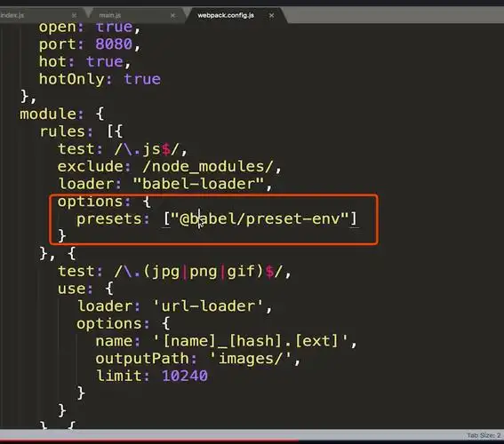Click the 'hotOnly' property name
This screenshot has height=444, width=504.
(72, 79)
